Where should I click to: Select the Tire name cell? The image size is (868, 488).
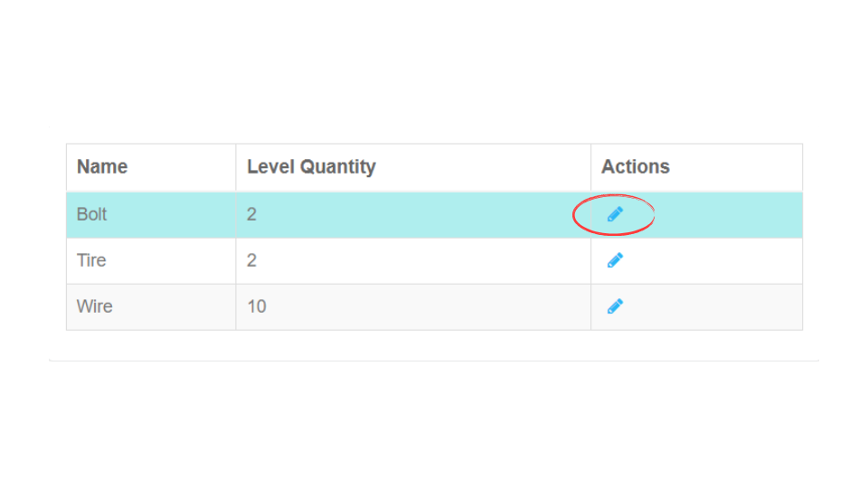91,260
